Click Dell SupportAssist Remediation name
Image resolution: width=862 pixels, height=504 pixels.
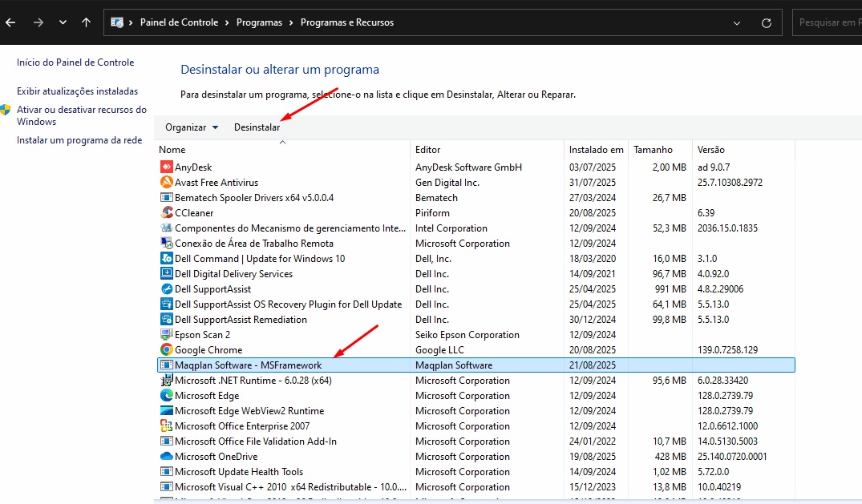click(x=241, y=320)
